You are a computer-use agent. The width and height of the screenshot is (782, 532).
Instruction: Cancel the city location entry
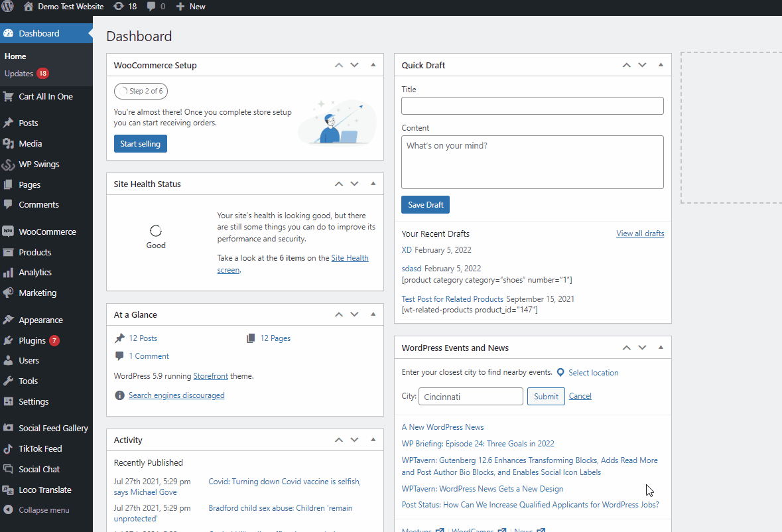(580, 396)
